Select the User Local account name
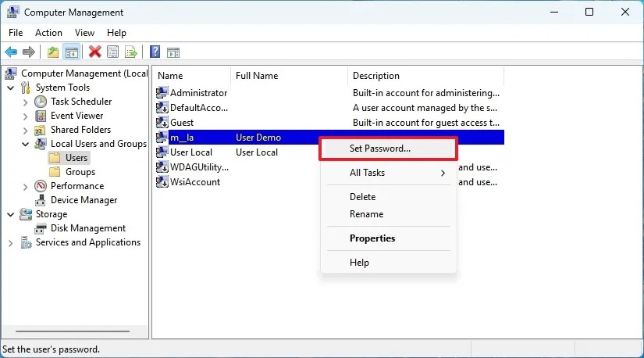Screen dimensions: 644x358 (191, 152)
